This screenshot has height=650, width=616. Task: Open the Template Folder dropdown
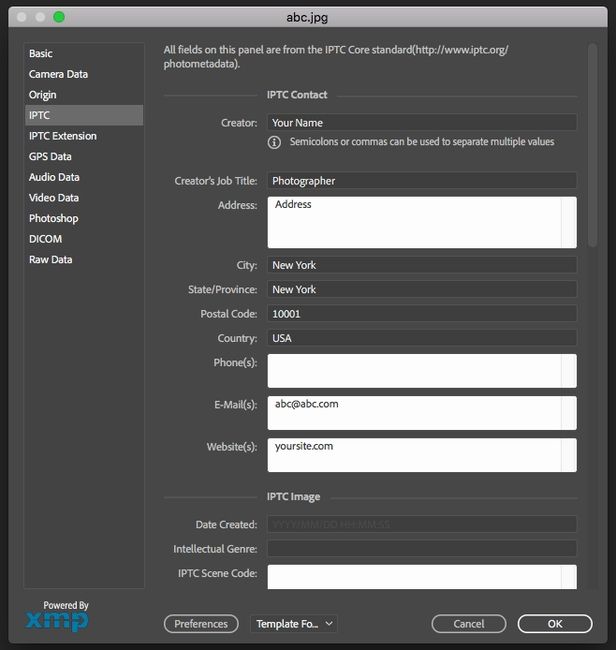[294, 624]
